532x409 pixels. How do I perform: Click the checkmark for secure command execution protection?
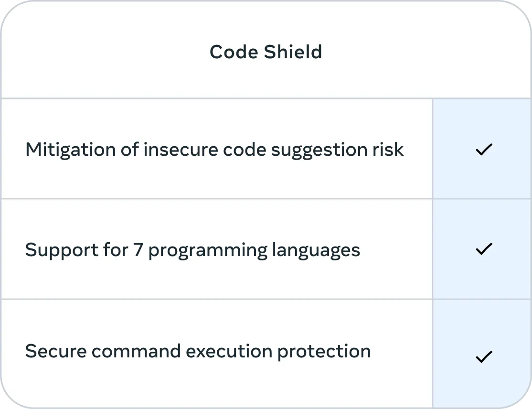[483, 356]
